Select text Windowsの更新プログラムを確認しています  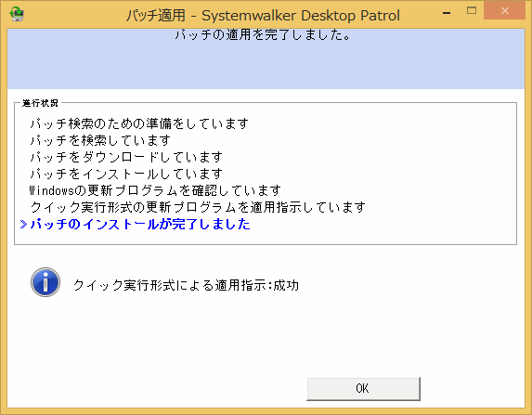[155, 190]
